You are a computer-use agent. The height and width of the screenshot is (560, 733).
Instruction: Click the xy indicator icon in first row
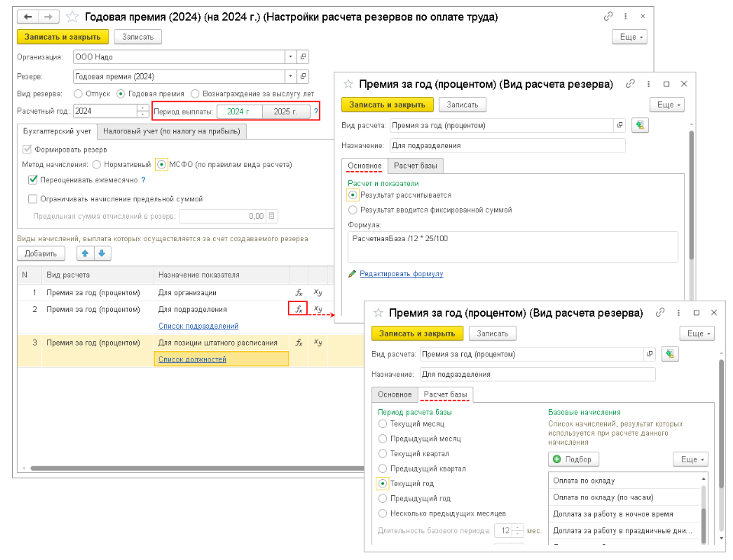point(318,292)
